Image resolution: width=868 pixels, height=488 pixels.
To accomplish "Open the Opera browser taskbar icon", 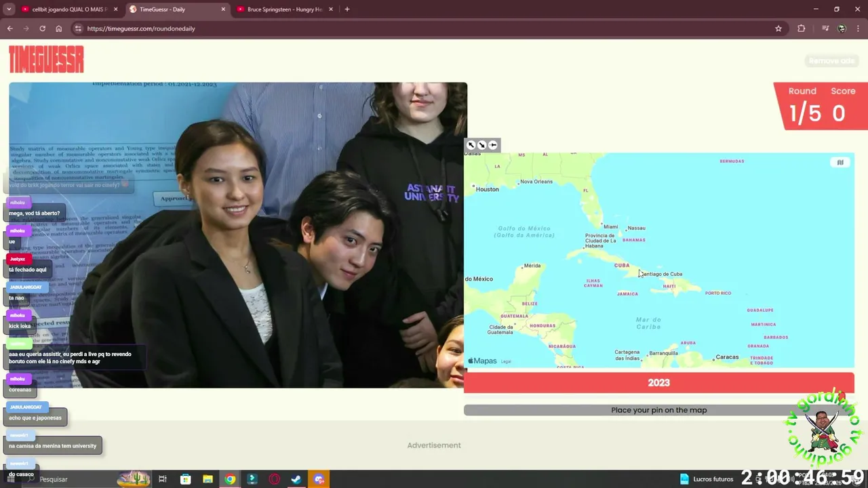I will (274, 479).
